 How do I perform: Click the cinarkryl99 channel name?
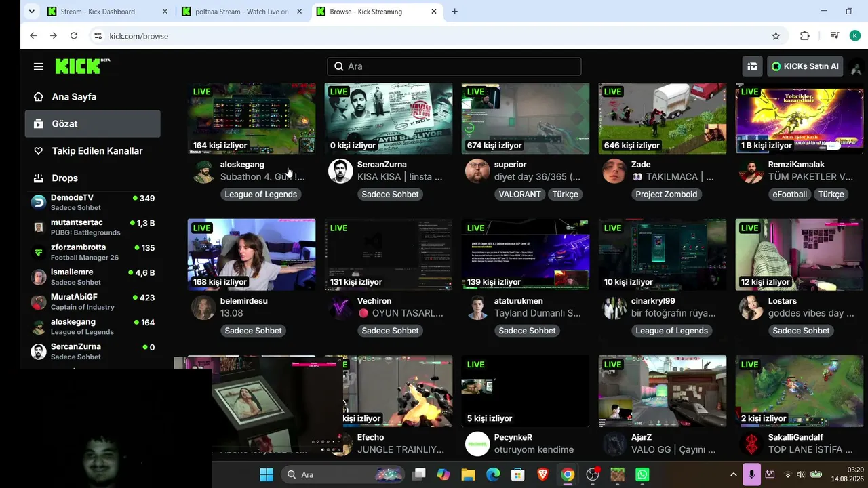(x=653, y=301)
